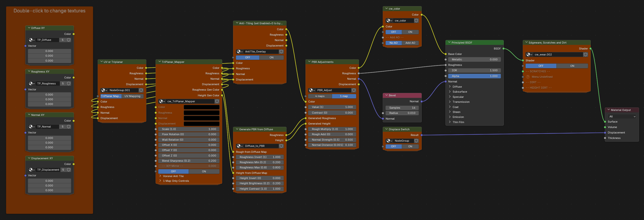The width and height of the screenshot is (644, 220).
Task: Click PBR_Adjust group name field
Action: coord(334,90)
